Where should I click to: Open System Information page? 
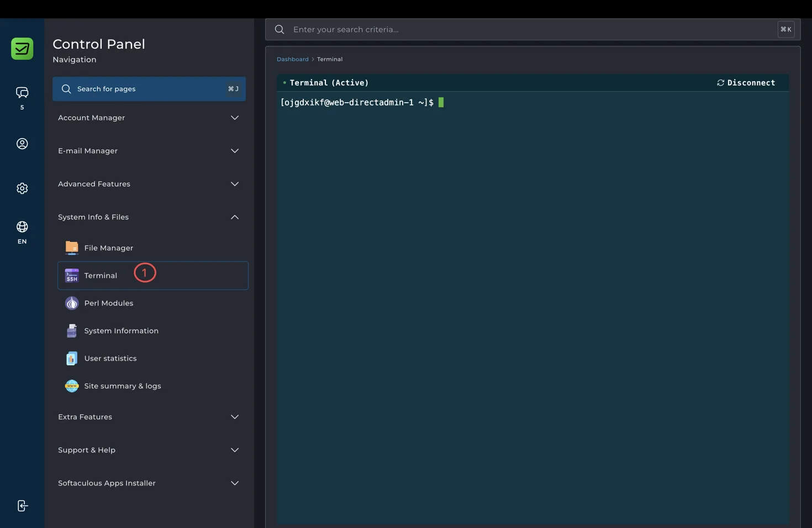[153, 331]
